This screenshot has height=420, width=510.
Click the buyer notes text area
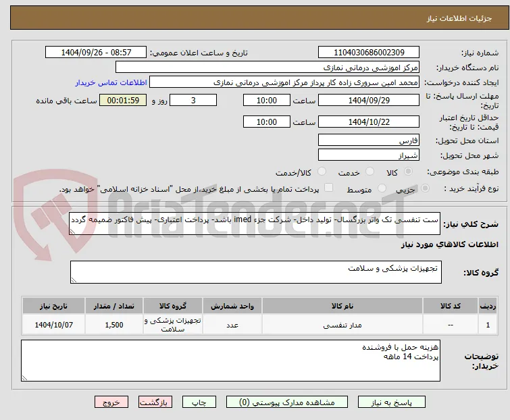[x=230, y=361]
